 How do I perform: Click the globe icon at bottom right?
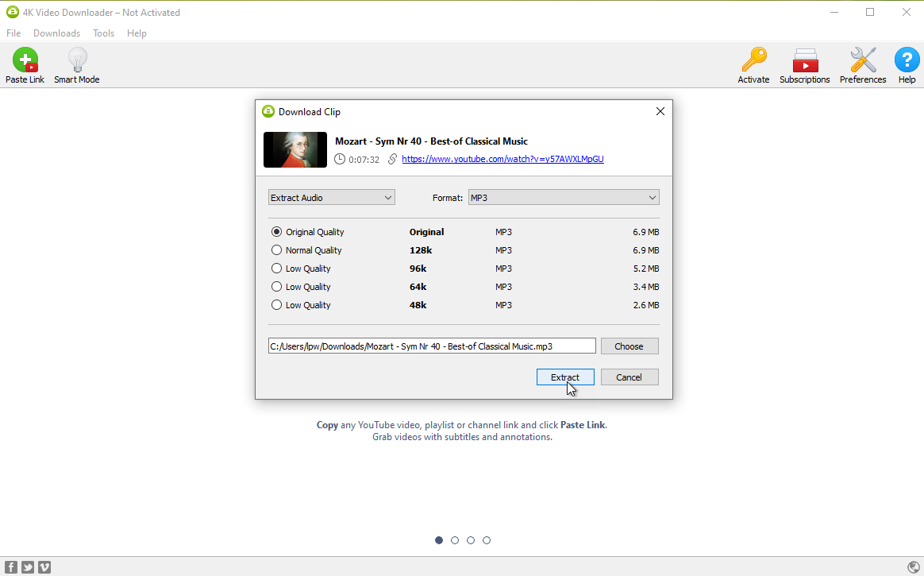(914, 567)
